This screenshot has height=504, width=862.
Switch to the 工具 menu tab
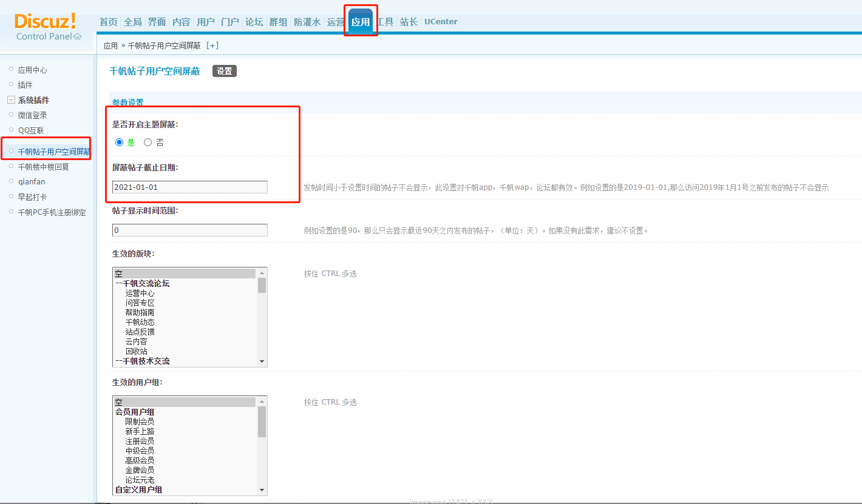[x=385, y=22]
